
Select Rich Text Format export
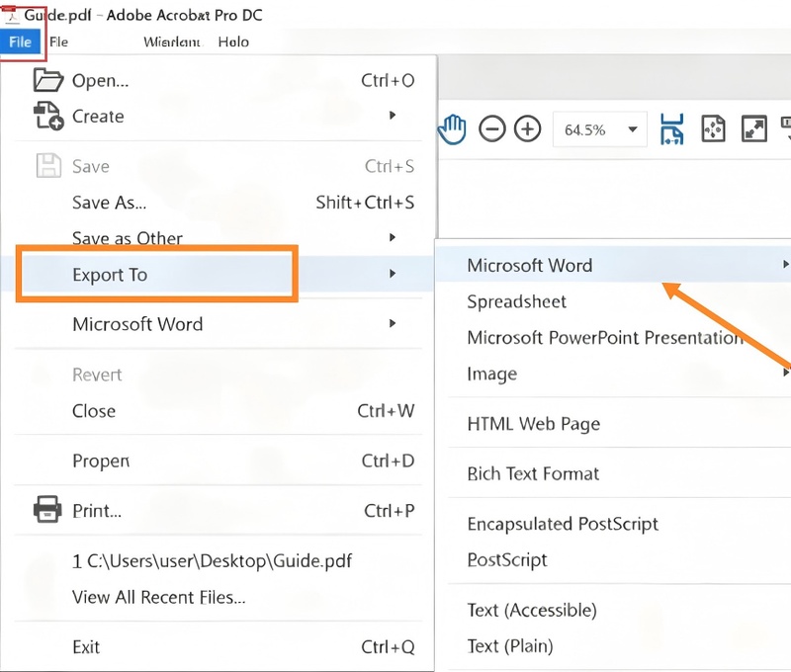(x=613, y=473)
